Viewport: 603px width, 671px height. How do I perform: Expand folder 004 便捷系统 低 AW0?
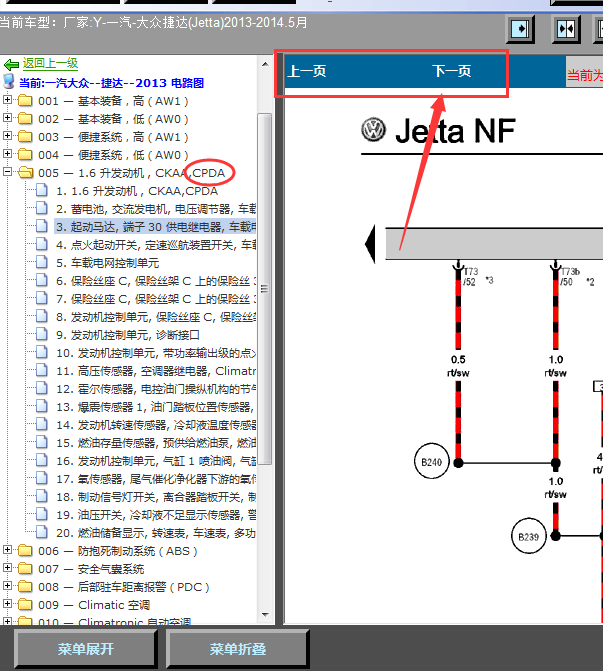click(x=7, y=154)
